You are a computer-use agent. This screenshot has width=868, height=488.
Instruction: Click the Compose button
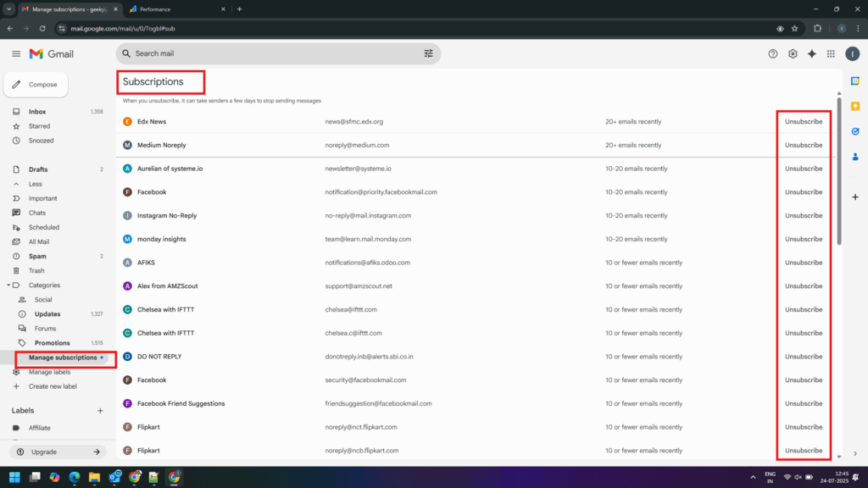coord(36,85)
